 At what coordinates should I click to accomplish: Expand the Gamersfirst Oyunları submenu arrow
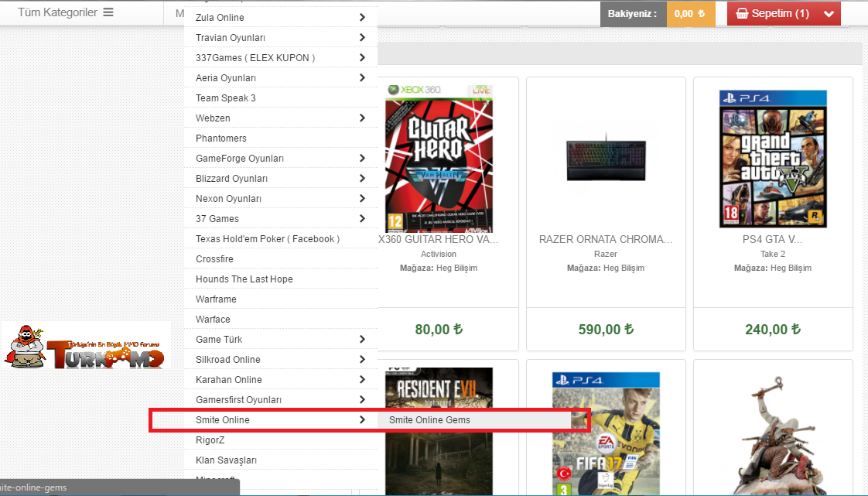(x=362, y=400)
